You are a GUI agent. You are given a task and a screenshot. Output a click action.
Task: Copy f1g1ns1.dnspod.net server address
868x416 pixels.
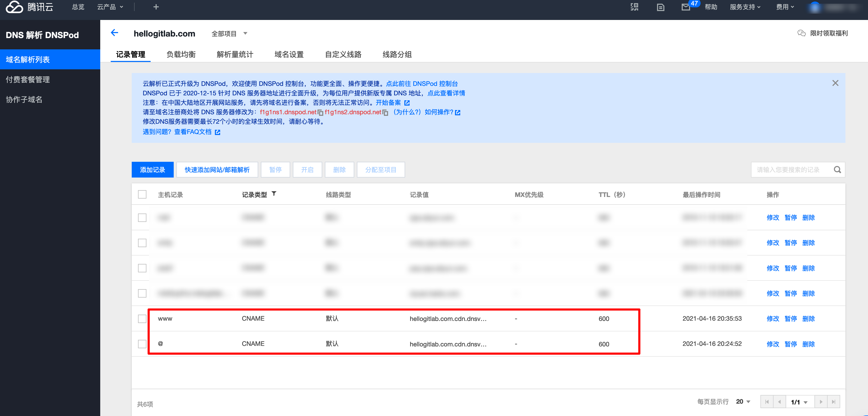coord(320,112)
